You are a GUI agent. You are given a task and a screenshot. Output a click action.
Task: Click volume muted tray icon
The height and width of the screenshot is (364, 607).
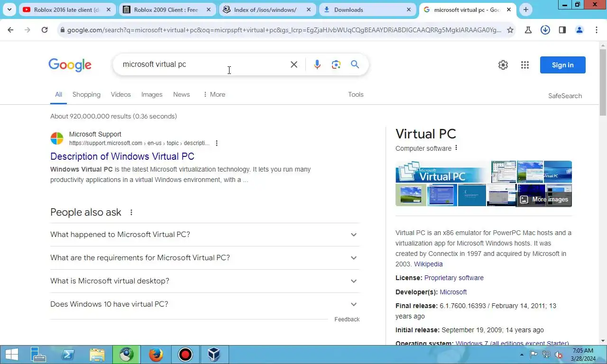pos(559,355)
